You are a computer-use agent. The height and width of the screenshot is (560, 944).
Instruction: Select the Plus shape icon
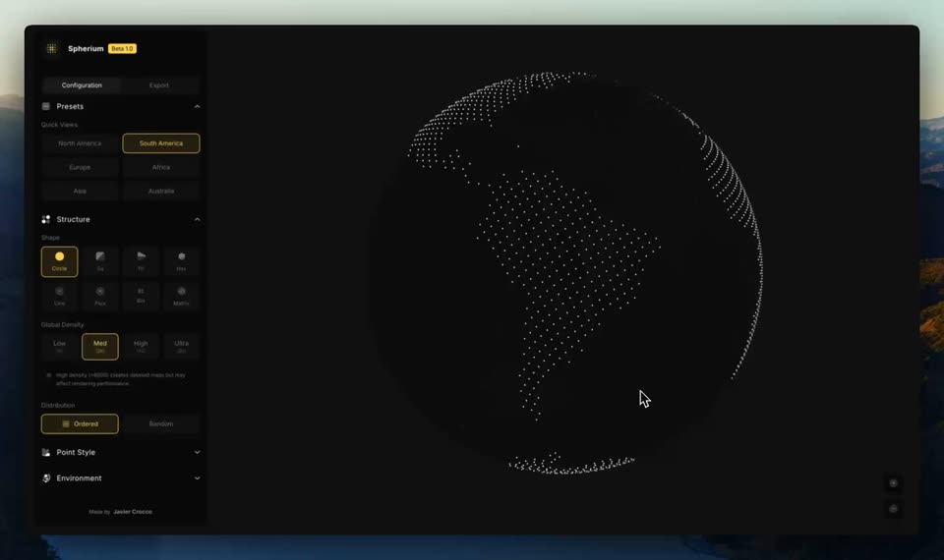(100, 296)
